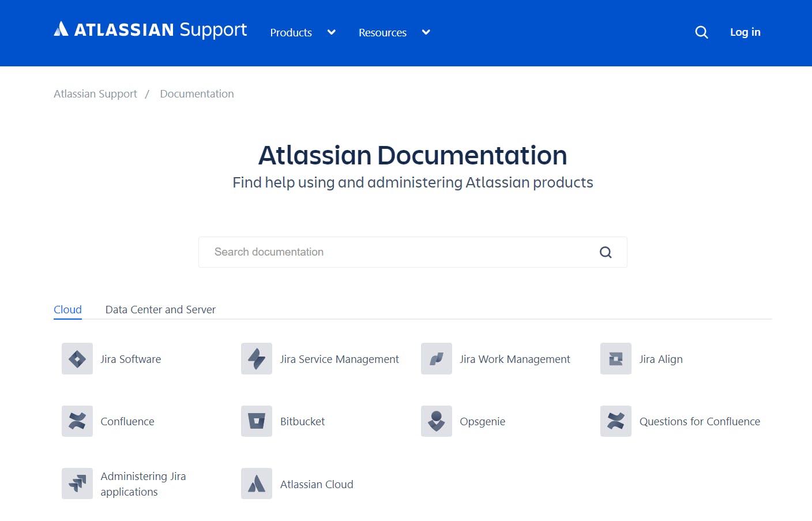Open Administering Jira applications link
The height and width of the screenshot is (521, 812).
[143, 484]
